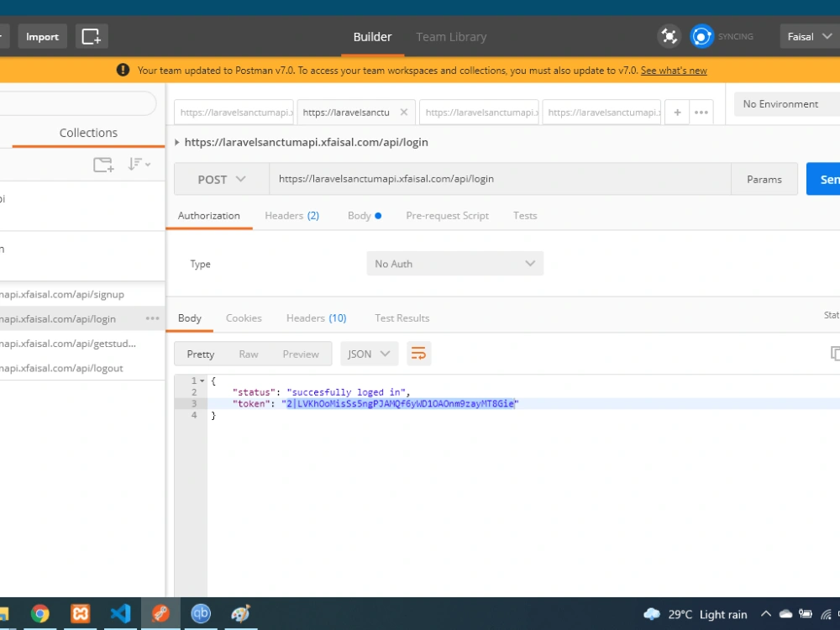Collapse JSON fold arrow on line 1

202,381
